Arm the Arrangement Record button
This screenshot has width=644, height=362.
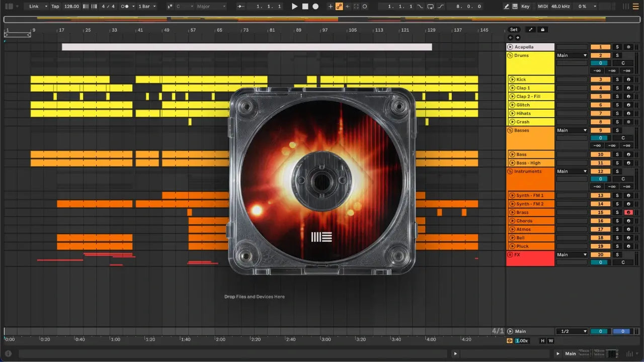click(315, 7)
